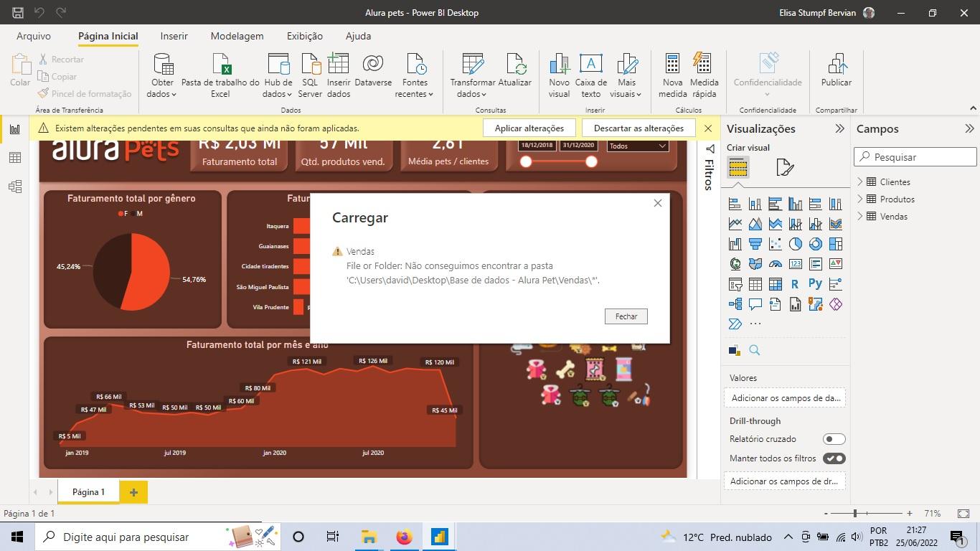980x551 pixels.
Task: Toggle the Manter todos os filtros switch
Action: click(x=834, y=458)
